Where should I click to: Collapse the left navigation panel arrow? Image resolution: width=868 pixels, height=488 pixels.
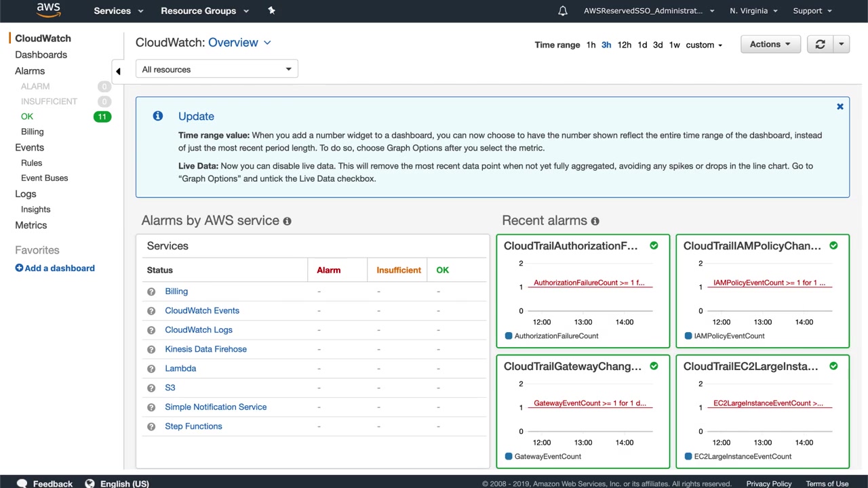118,71
